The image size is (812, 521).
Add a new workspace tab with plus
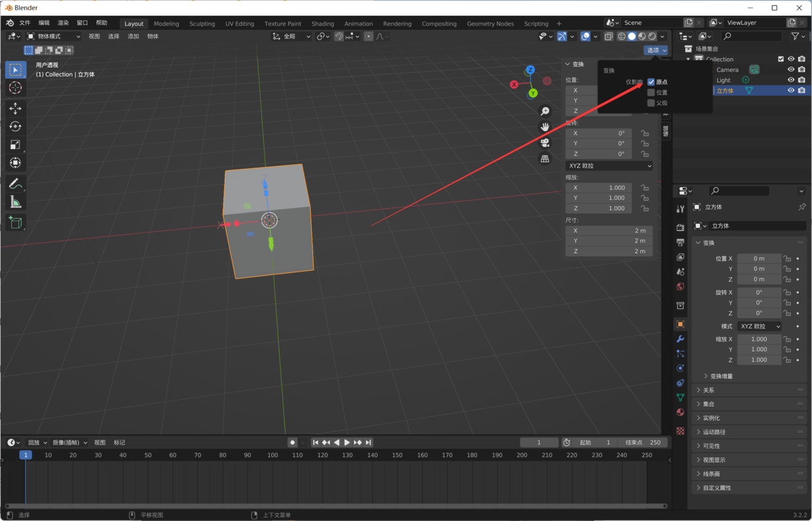tap(559, 24)
